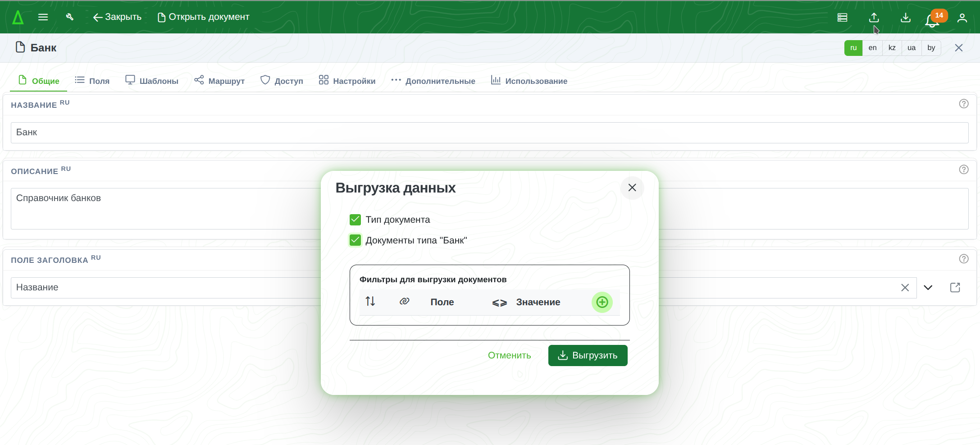Click Открыть документ button
The height and width of the screenshot is (445, 980).
203,17
